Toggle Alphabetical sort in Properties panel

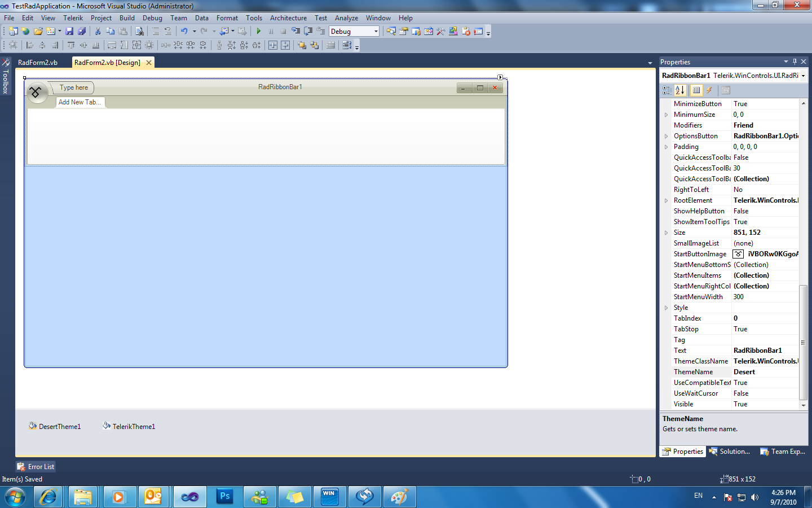pos(680,90)
